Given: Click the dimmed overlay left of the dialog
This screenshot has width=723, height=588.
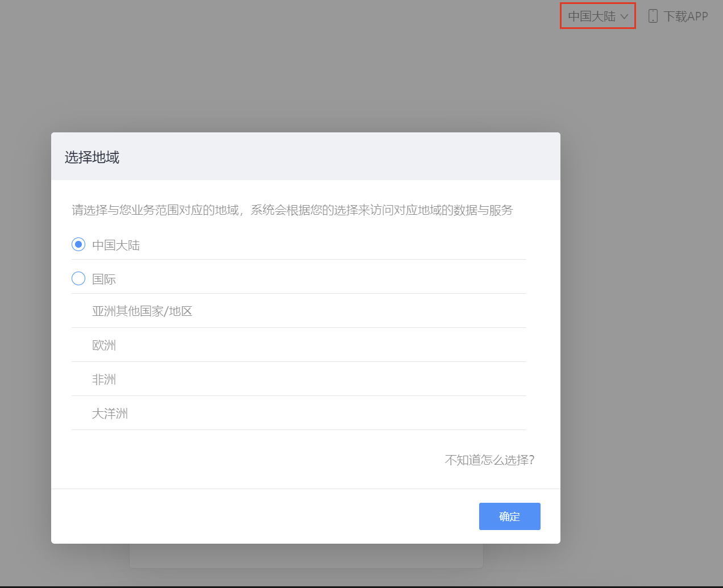Looking at the screenshot, I should pos(26,341).
